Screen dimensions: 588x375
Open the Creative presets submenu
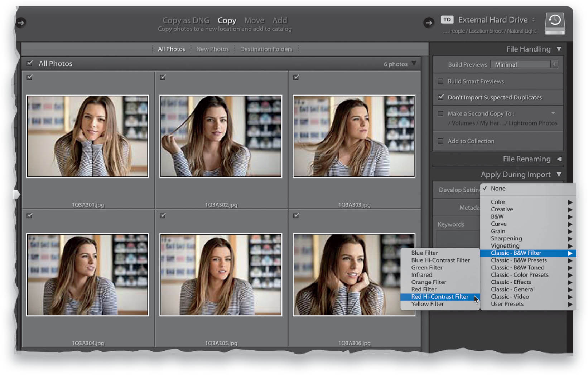tap(528, 209)
